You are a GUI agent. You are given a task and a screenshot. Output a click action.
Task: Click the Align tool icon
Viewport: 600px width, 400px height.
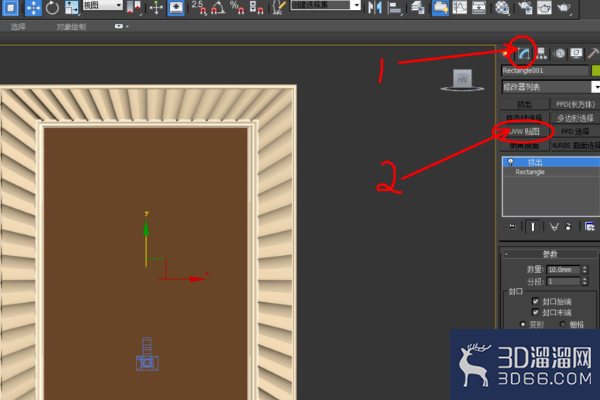coord(394,7)
